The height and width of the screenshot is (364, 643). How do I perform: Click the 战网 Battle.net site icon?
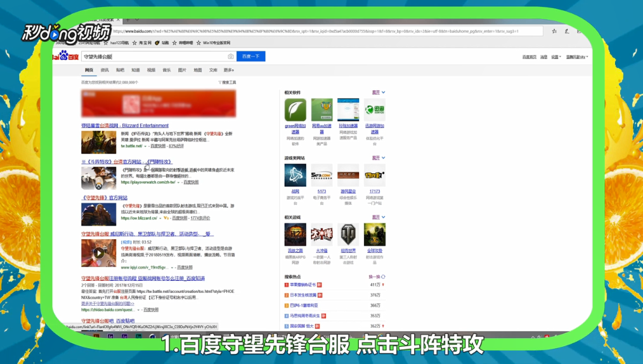click(x=296, y=176)
